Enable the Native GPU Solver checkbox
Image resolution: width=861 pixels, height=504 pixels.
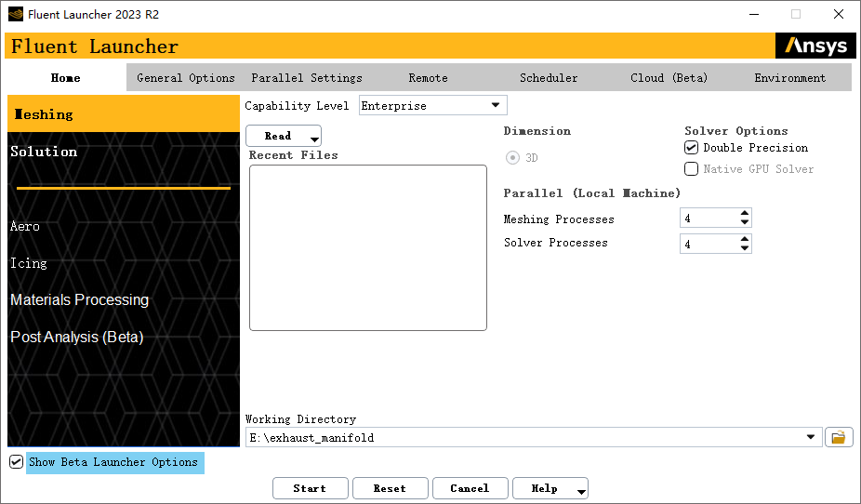tap(692, 169)
